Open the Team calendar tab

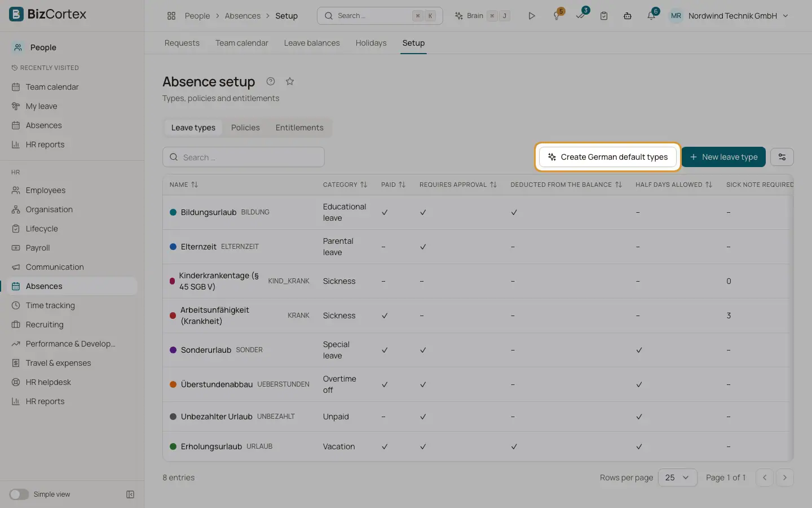pyautogui.click(x=242, y=43)
